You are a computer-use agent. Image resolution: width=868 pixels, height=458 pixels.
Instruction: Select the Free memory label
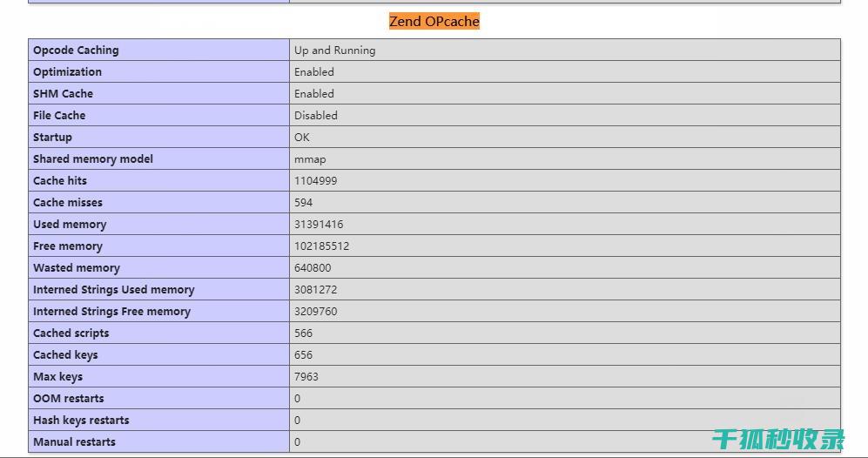(x=68, y=246)
